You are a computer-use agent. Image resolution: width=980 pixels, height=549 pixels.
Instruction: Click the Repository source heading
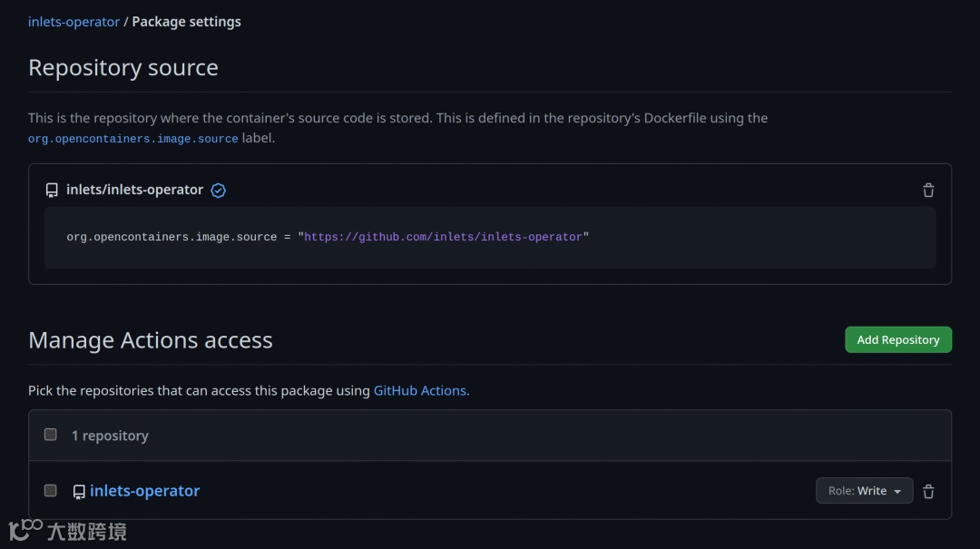[x=123, y=68]
